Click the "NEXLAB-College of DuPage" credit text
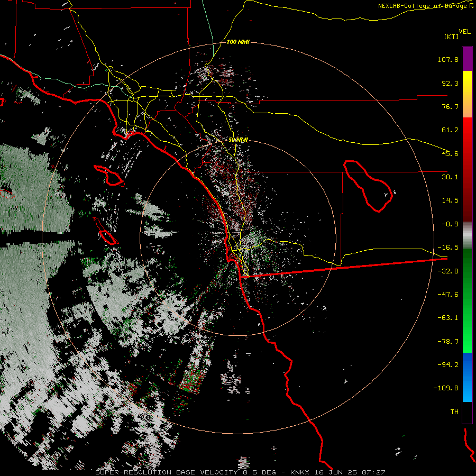 click(x=423, y=6)
